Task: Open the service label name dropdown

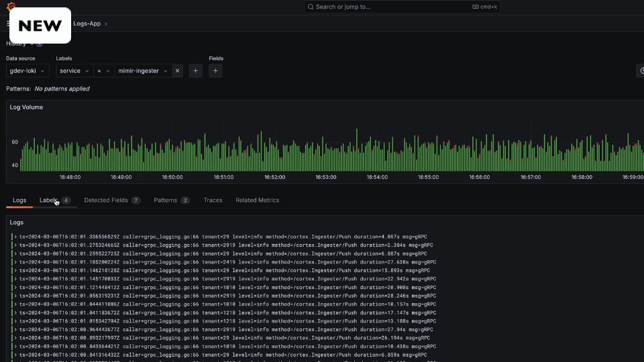Action: pos(74,70)
